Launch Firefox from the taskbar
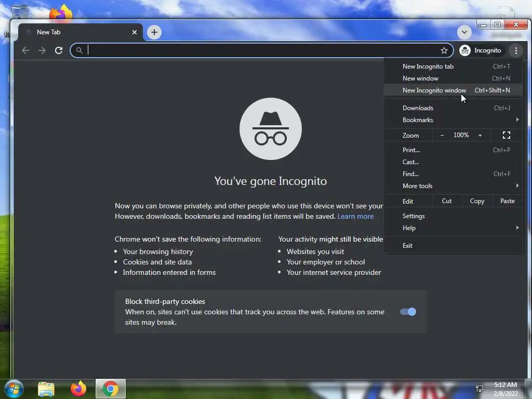This screenshot has width=532, height=399. click(x=78, y=389)
